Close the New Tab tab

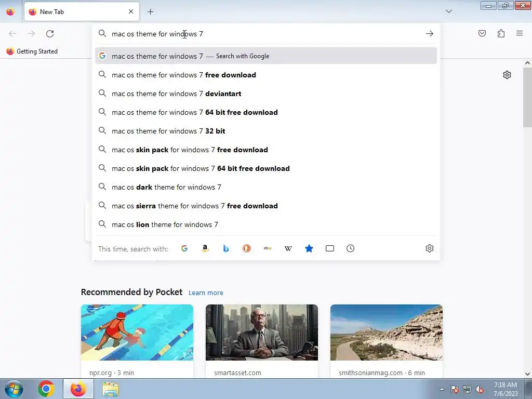point(131,11)
